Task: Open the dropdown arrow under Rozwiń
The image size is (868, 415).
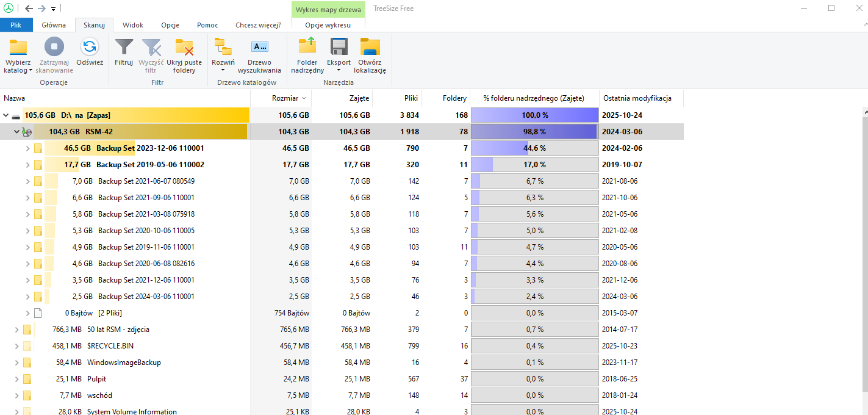Action: click(223, 70)
